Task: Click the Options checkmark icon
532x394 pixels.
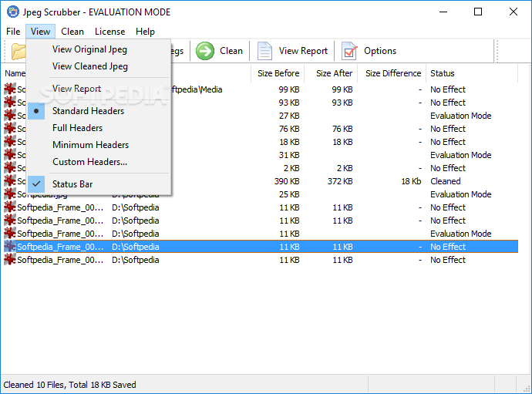Action: (349, 51)
